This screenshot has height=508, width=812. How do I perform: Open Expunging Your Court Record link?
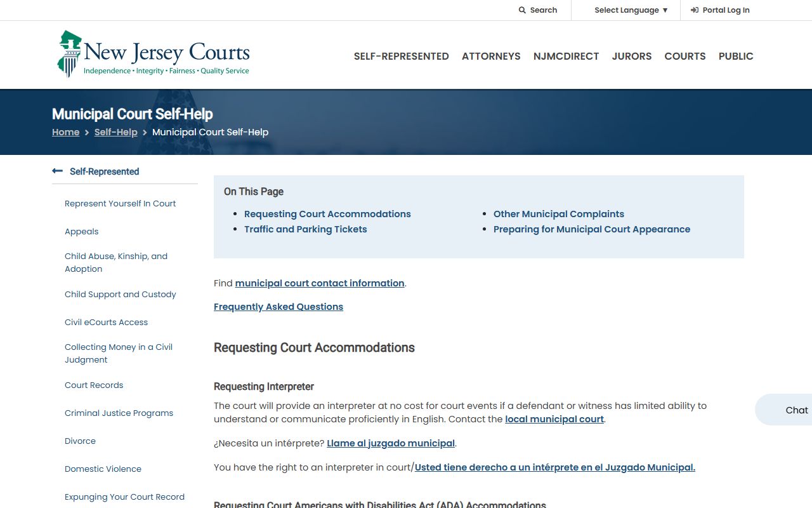[x=125, y=497]
